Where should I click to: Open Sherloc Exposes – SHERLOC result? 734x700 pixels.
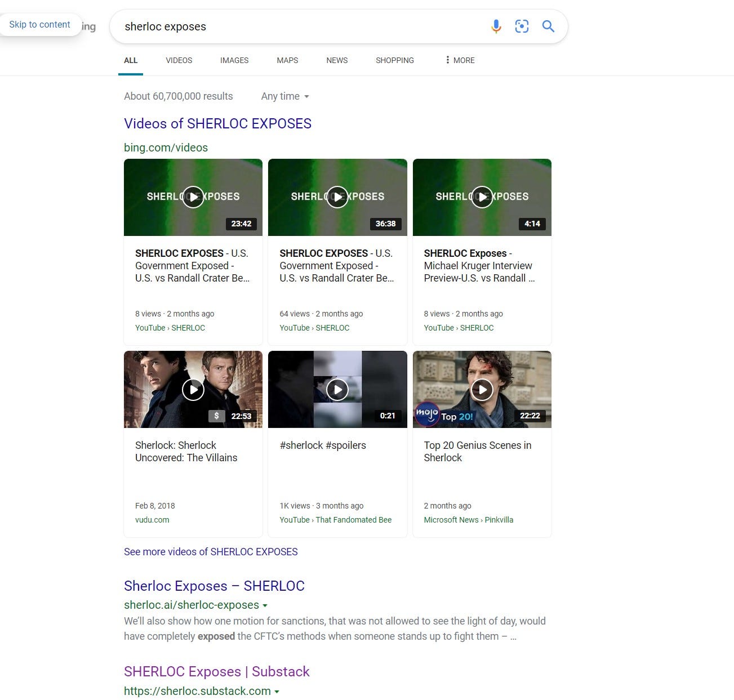pos(214,586)
